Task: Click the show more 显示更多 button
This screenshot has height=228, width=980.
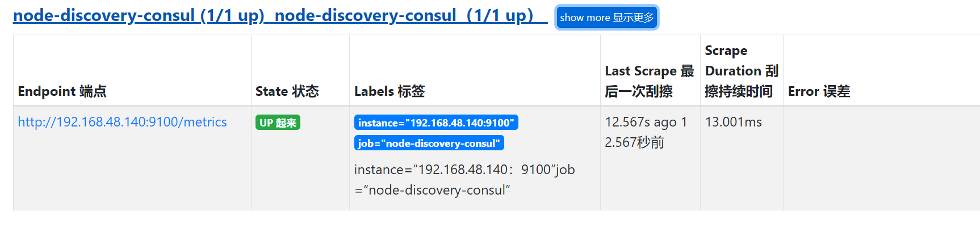Action: click(x=606, y=18)
